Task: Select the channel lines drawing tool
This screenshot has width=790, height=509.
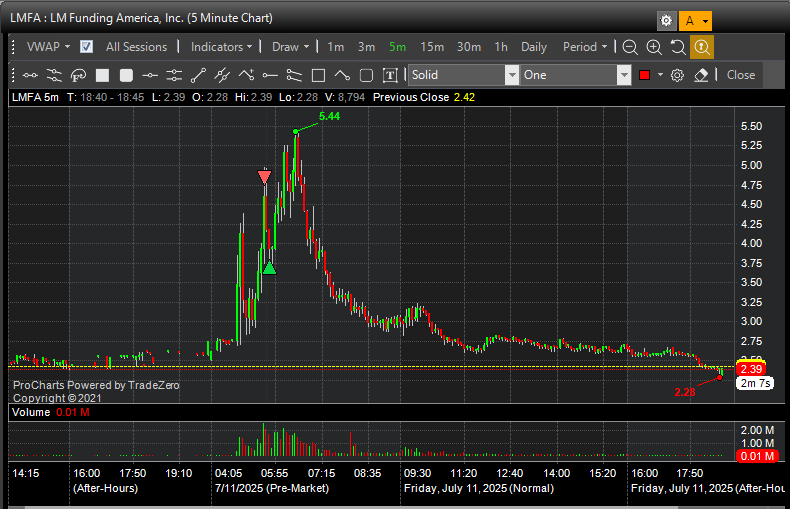Action: click(x=294, y=75)
